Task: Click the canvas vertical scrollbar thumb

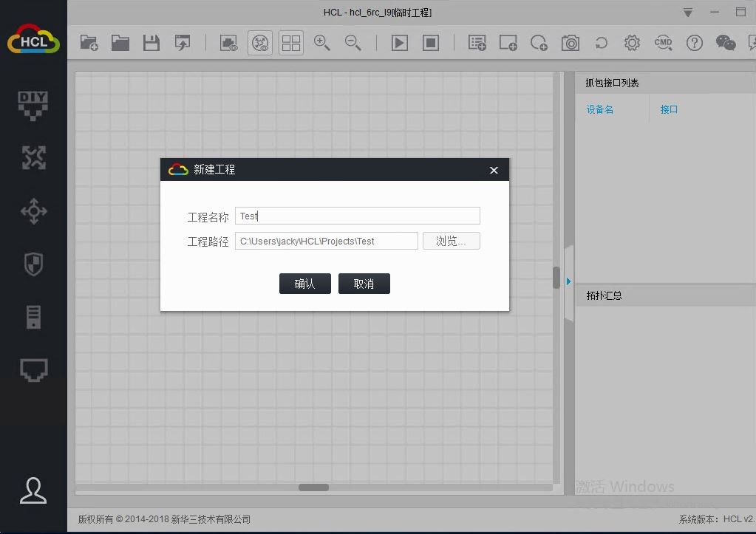Action: point(556,278)
